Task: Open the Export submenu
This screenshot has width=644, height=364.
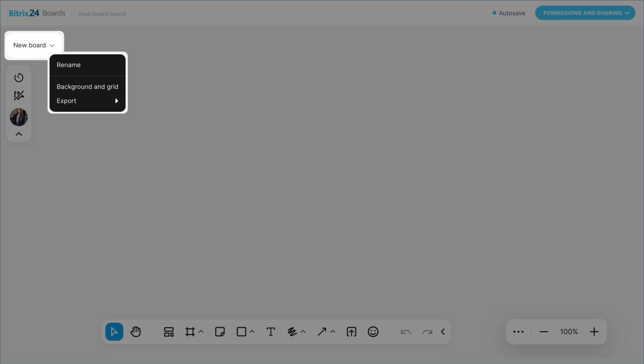Action: tap(87, 101)
